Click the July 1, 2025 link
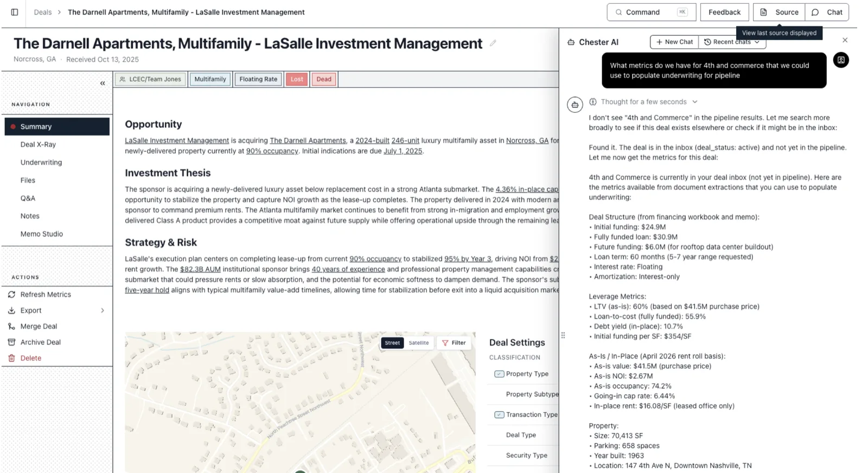Viewport: 868px width, 473px height. [403, 151]
